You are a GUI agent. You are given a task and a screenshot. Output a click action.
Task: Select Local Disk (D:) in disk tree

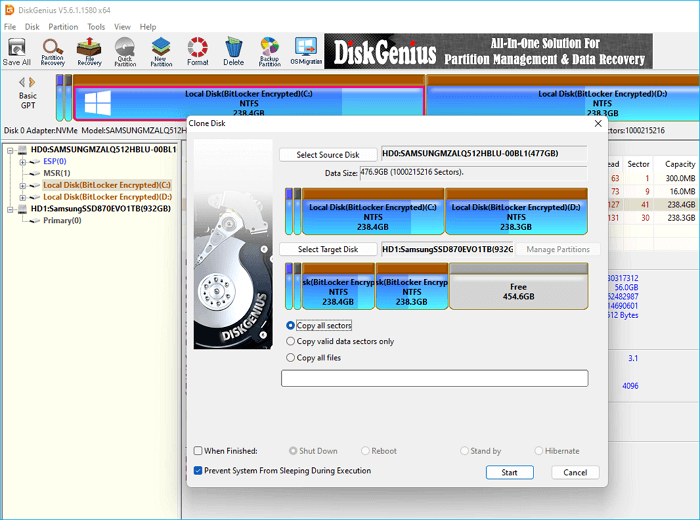coord(107,197)
